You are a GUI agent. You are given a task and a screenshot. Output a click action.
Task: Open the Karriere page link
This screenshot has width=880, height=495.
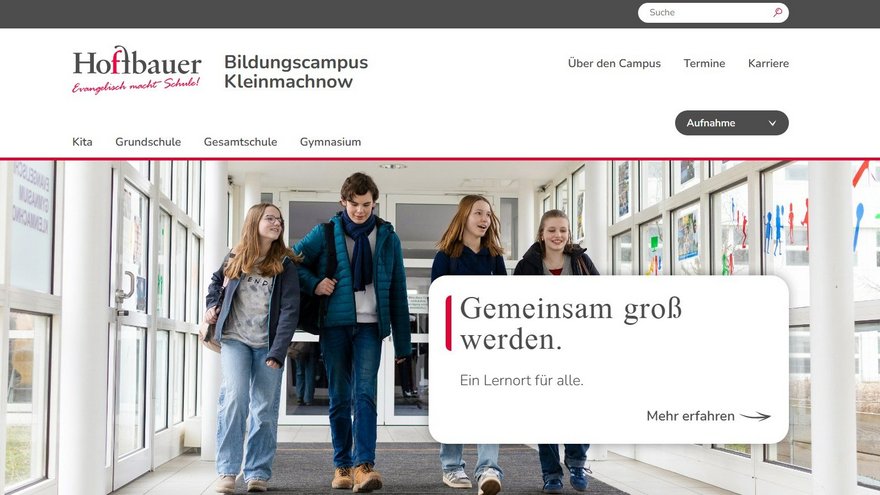(x=768, y=63)
